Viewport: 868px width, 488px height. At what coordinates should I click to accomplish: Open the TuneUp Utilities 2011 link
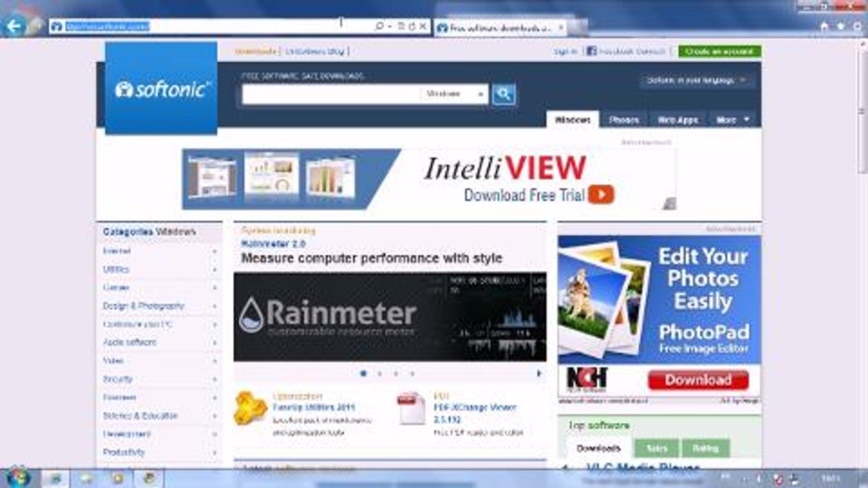(x=313, y=408)
